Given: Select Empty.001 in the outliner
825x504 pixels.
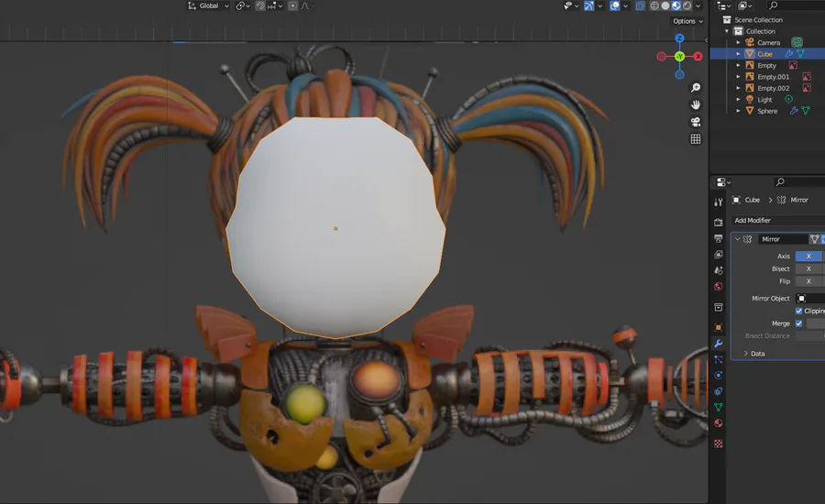Looking at the screenshot, I should click(x=773, y=77).
